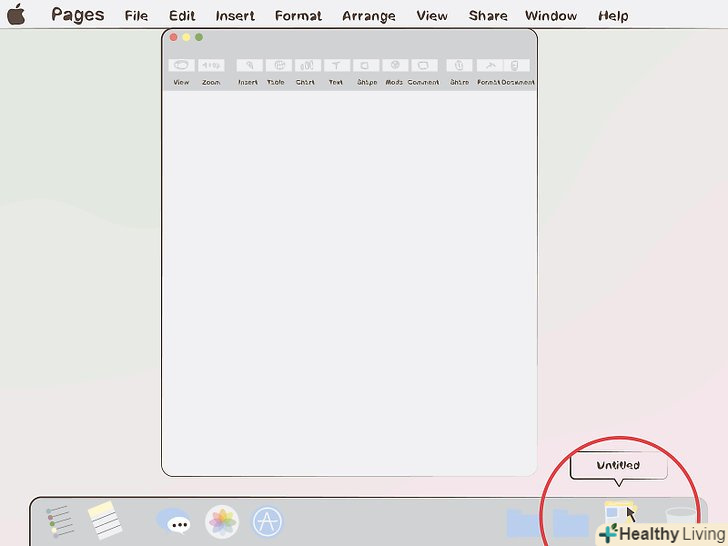Restore minimized Untitled document from Dock
Image resolution: width=728 pixels, height=546 pixels.
tap(620, 514)
